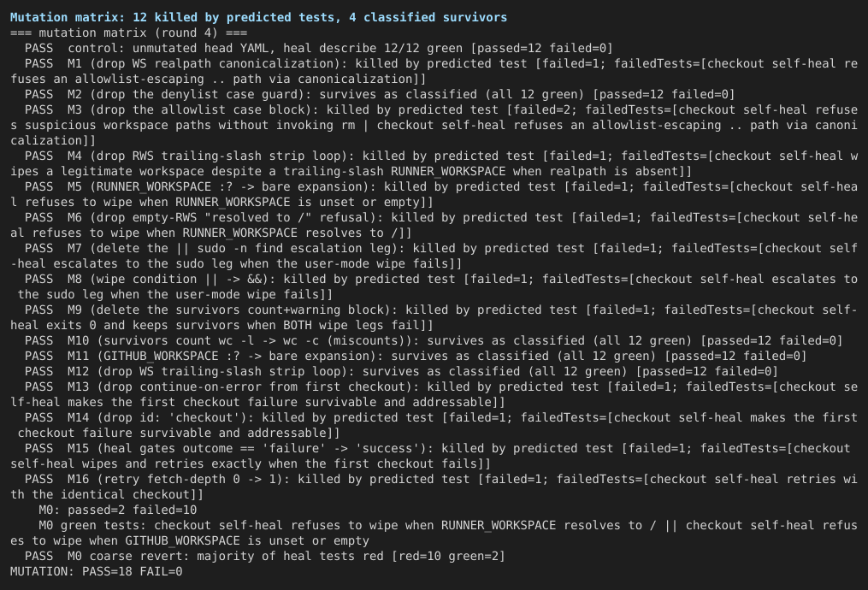Click the M1 drop WS realpath canonicalization entry
Image resolution: width=868 pixels, height=590 pixels.
point(434,71)
